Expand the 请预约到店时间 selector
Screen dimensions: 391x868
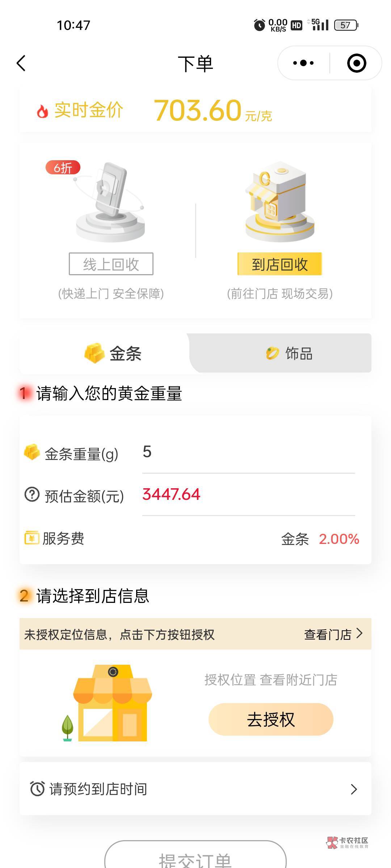coord(195,789)
